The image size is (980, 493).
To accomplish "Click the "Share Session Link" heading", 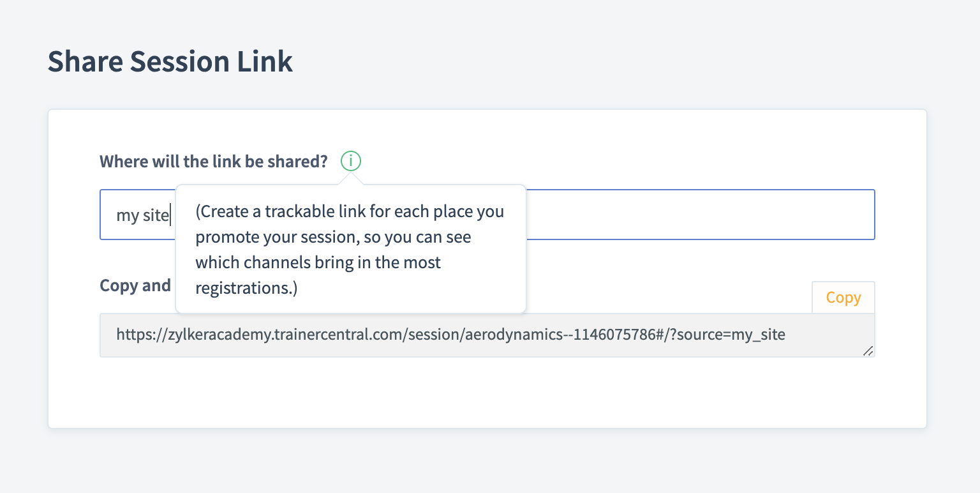I will point(170,62).
